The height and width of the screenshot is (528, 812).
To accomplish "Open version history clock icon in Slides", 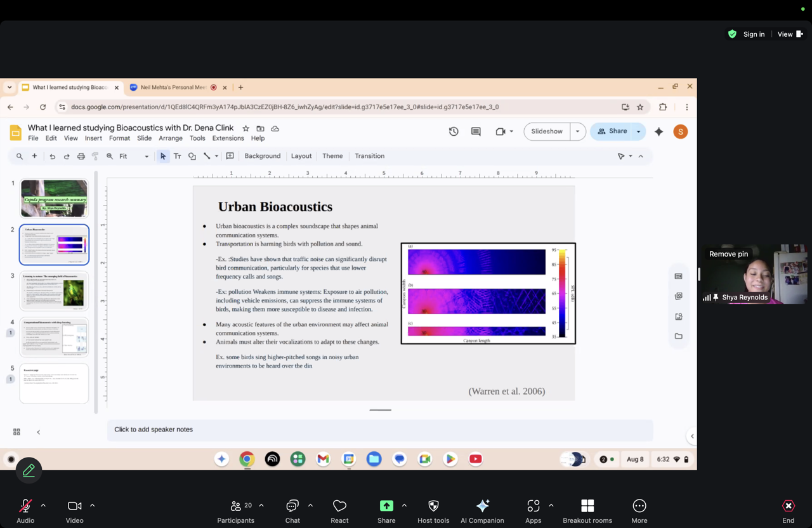I will pyautogui.click(x=454, y=131).
